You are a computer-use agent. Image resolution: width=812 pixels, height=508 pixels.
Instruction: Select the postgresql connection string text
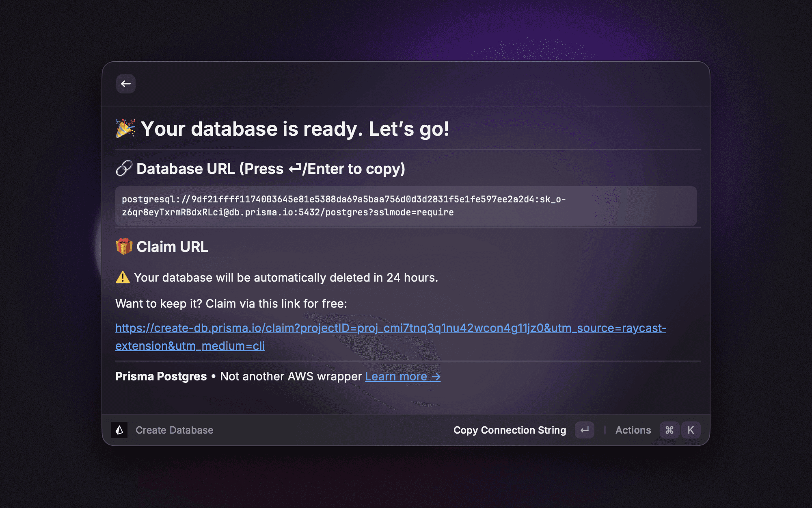click(x=345, y=206)
